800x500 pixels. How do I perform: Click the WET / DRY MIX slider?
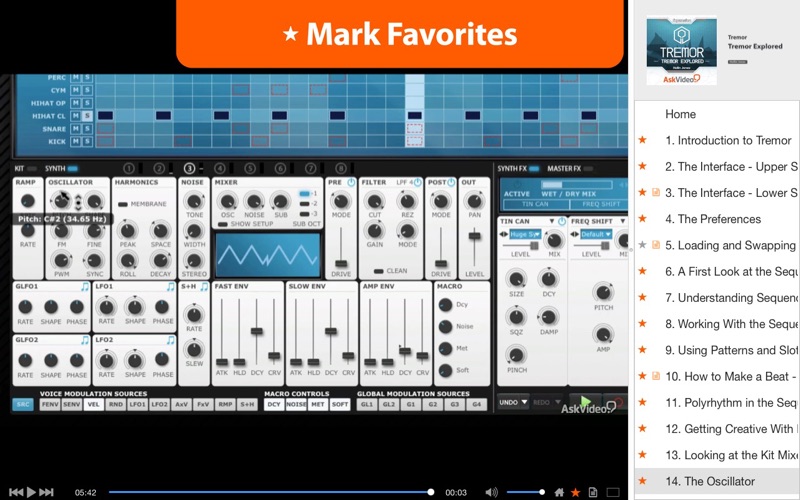[x=577, y=185]
